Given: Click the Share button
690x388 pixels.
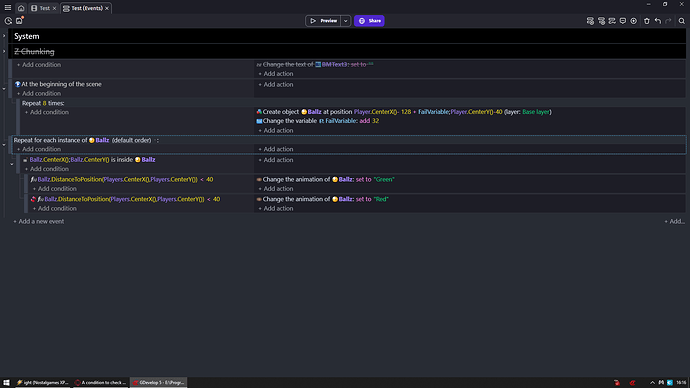Looking at the screenshot, I should point(369,21).
